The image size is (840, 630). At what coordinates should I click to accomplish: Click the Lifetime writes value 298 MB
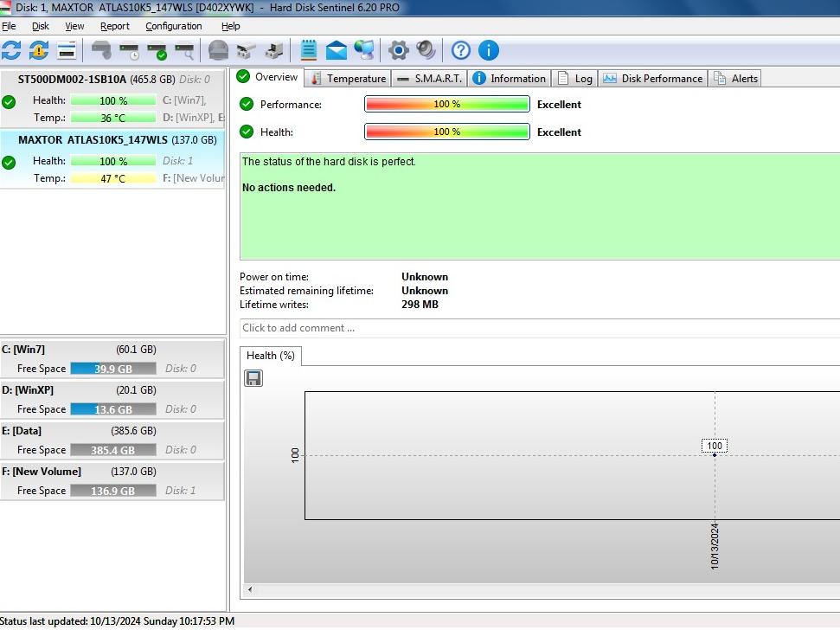(420, 305)
